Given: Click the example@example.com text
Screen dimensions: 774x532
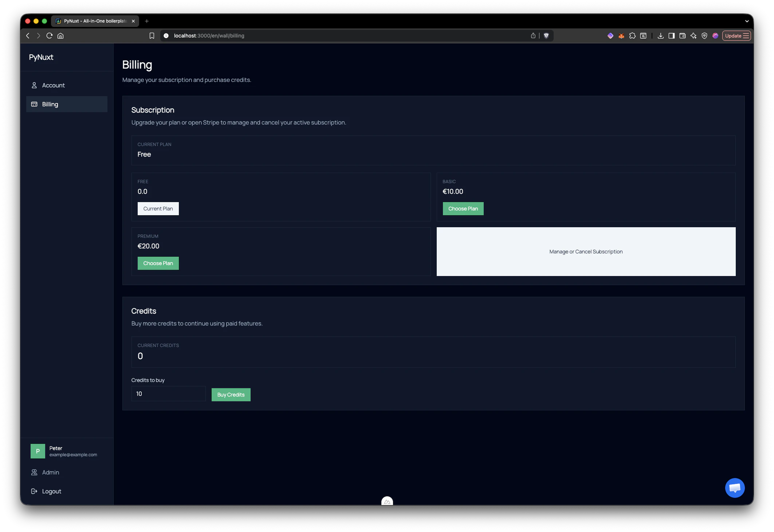Looking at the screenshot, I should tap(73, 455).
